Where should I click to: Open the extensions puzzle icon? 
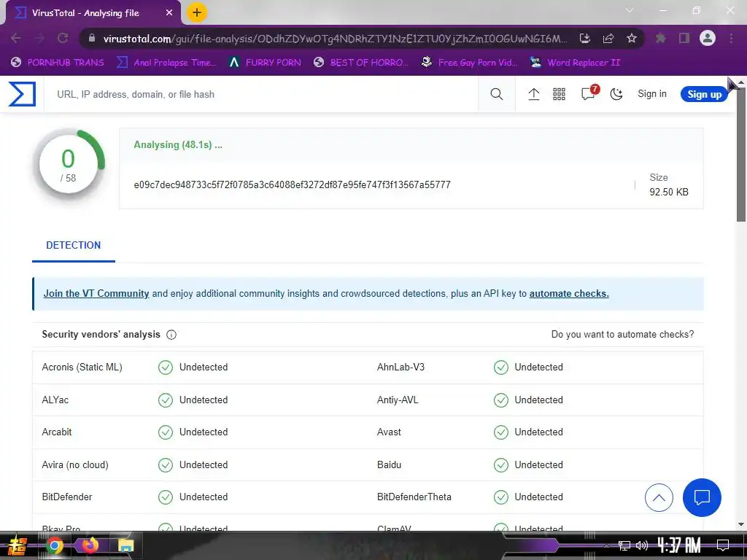pos(660,38)
